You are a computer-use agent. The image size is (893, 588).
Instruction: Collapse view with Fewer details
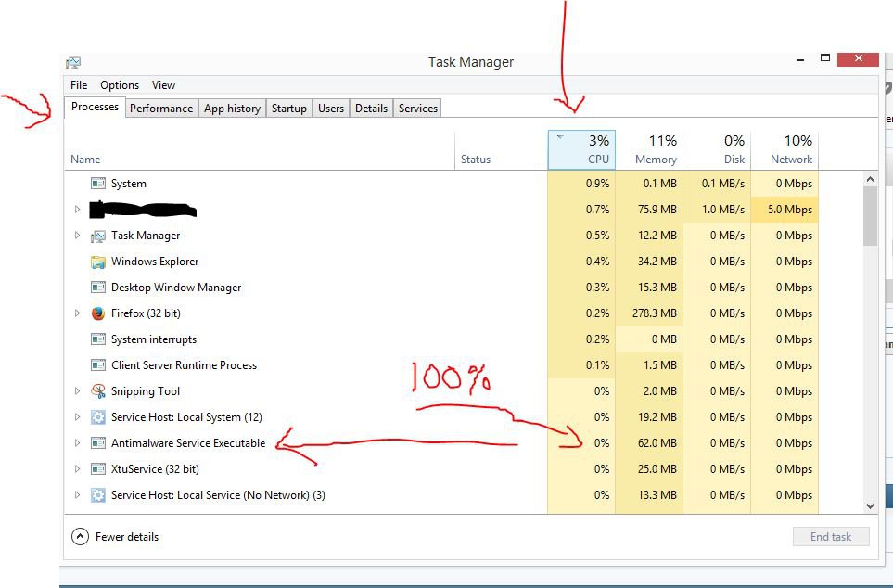(115, 537)
